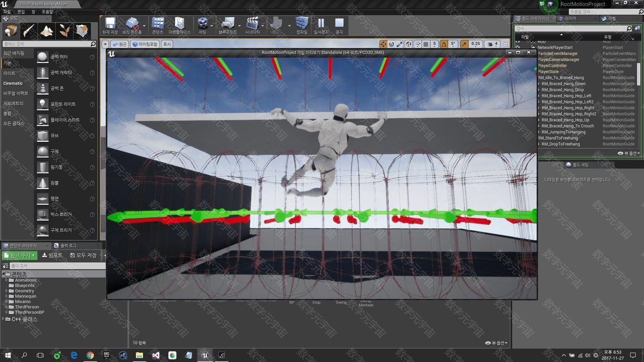Viewport: 644px width, 362px height.
Task: Click the 임포트 button
Action: click(x=52, y=255)
